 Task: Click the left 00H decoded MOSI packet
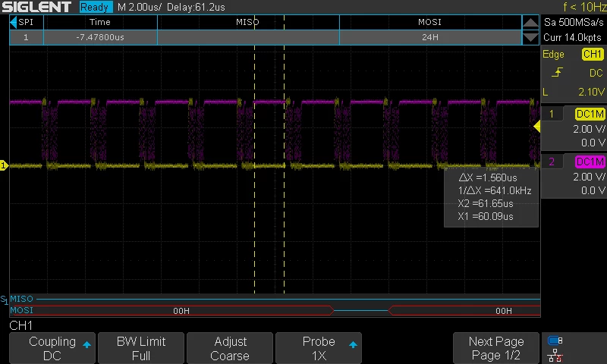pyautogui.click(x=181, y=311)
